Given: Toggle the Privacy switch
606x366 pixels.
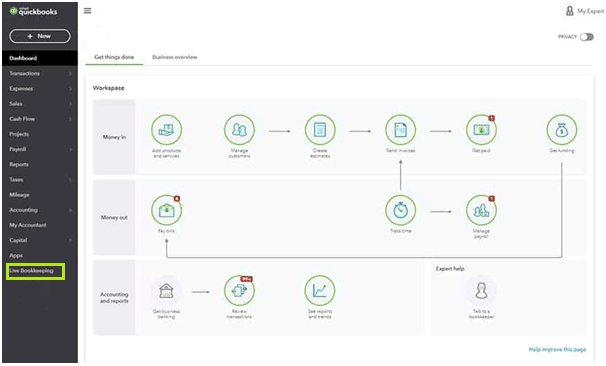Looking at the screenshot, I should tap(587, 37).
